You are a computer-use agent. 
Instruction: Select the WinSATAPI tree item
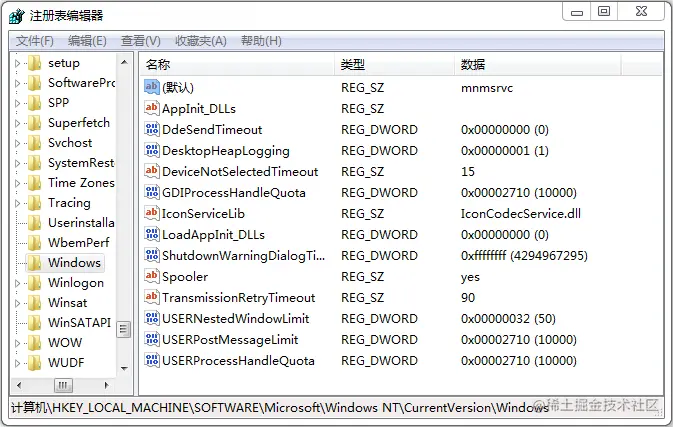79,322
